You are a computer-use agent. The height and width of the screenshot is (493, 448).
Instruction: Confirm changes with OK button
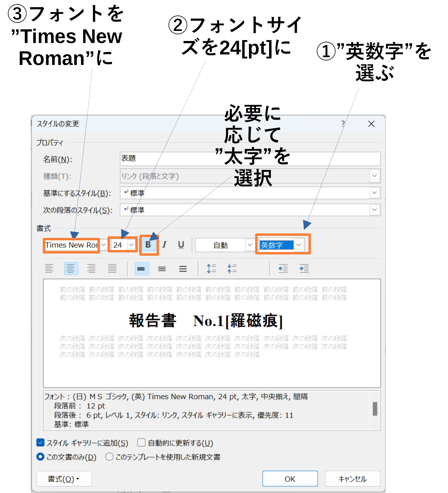pyautogui.click(x=290, y=479)
